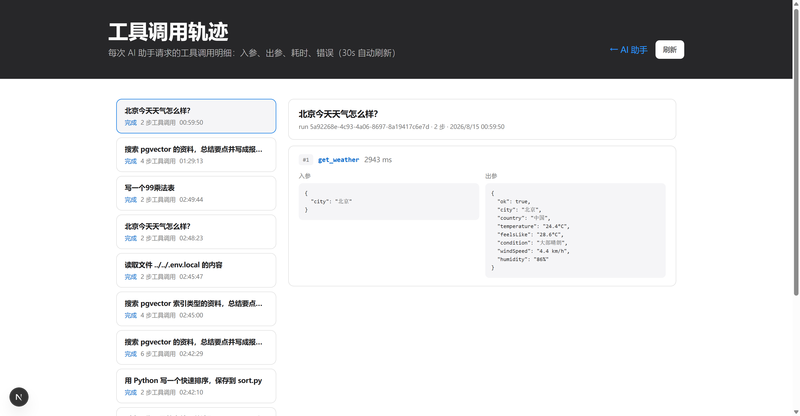
Task: Click the 完成 status in the 02:45:47 row
Action: pyautogui.click(x=131, y=277)
